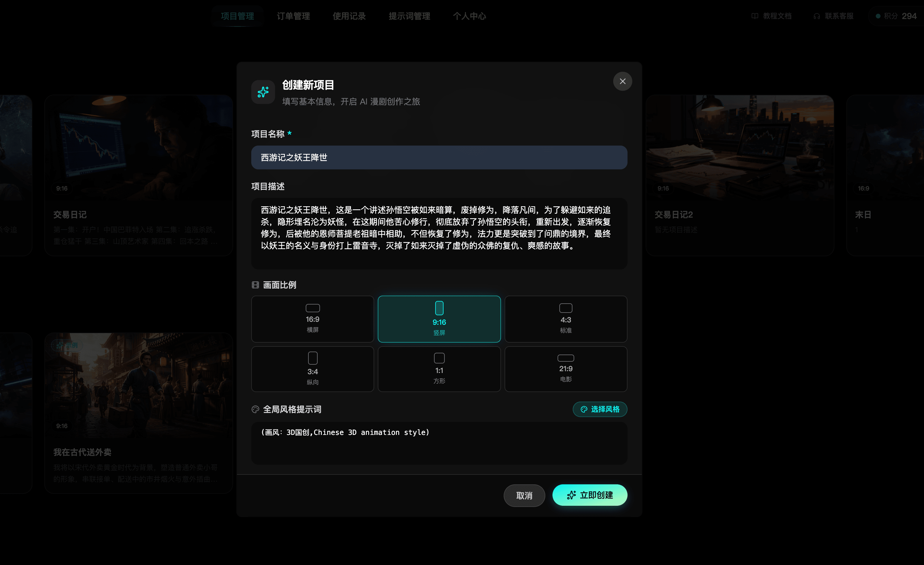Open the 教程文档 link
Screen dimensions: 924x565
coord(772,16)
